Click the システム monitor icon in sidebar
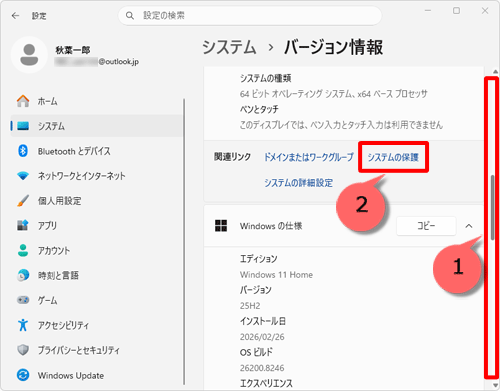Screen dimensions: 500x391 click(x=23, y=126)
